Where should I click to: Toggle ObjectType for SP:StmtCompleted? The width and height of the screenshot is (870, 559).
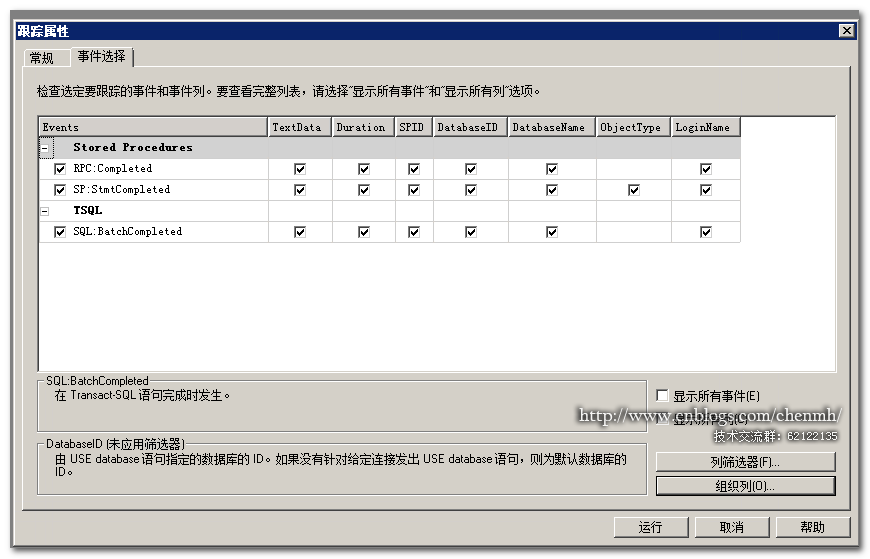(634, 190)
